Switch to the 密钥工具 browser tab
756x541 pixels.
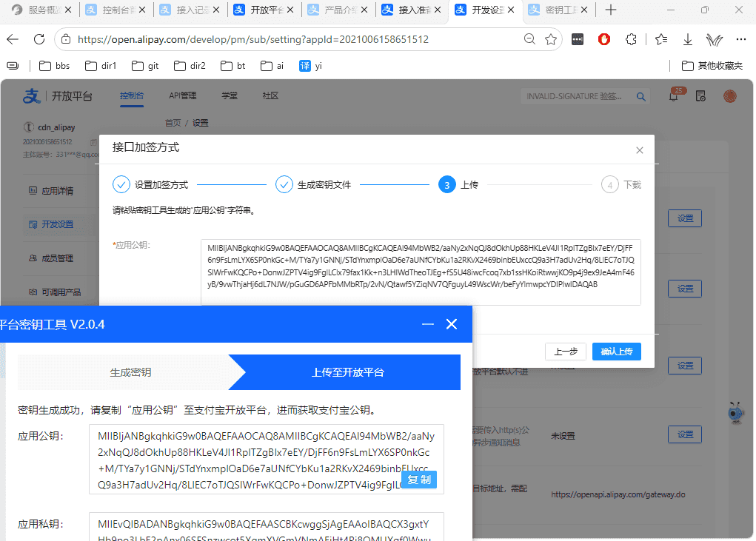point(558,10)
